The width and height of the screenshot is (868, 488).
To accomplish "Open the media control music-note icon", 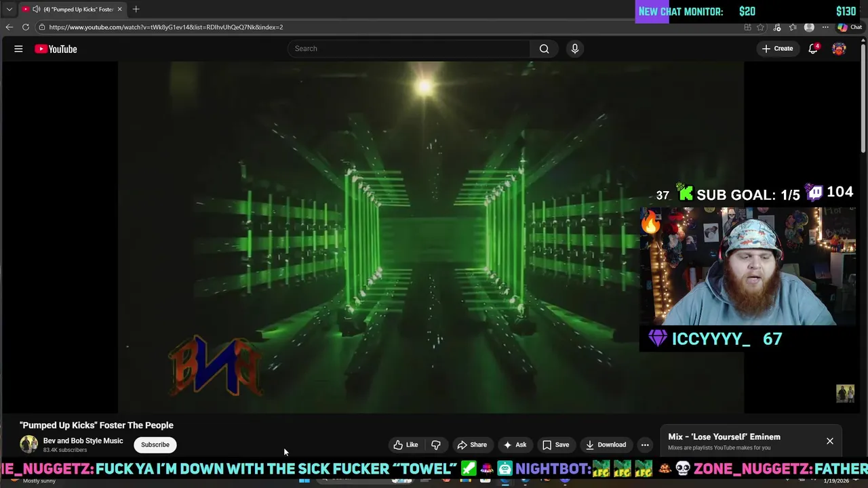I will (776, 27).
